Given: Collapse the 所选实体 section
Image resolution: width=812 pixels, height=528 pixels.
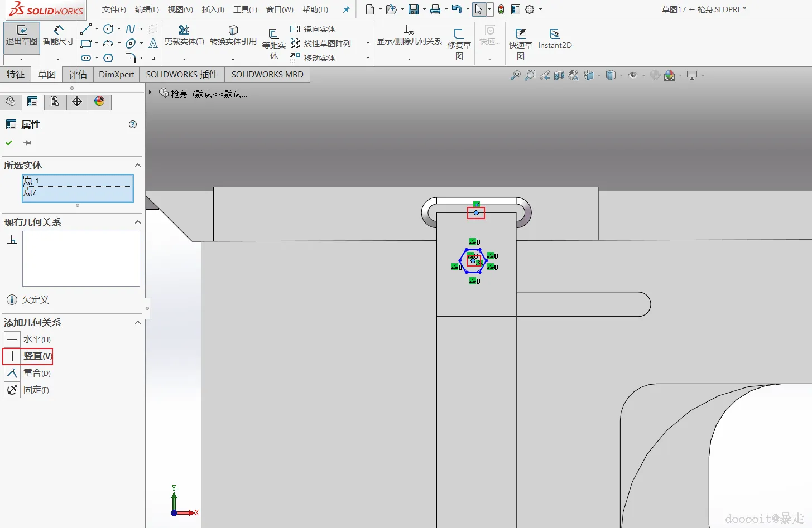Looking at the screenshot, I should [138, 166].
